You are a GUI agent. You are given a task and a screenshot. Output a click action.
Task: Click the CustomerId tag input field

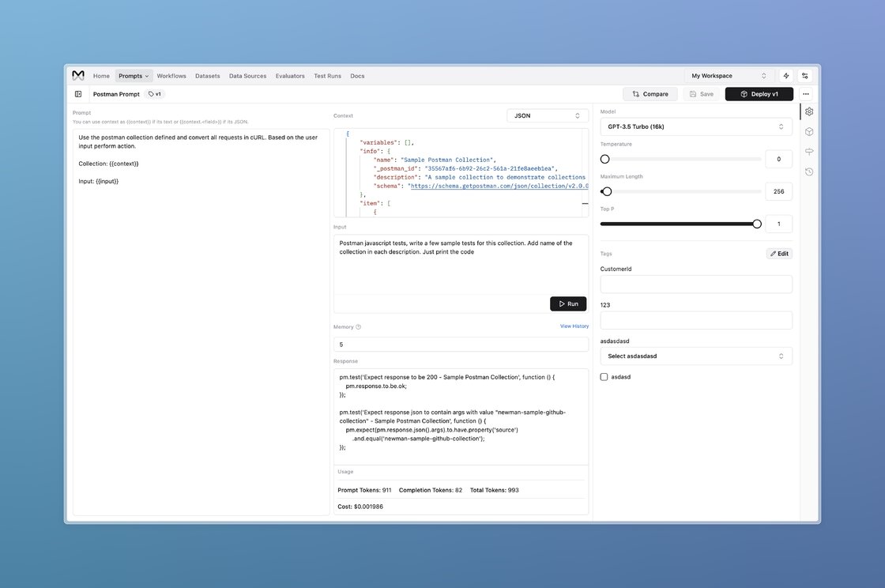[x=696, y=285]
